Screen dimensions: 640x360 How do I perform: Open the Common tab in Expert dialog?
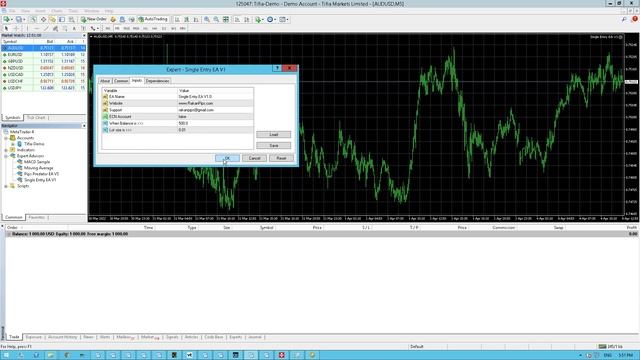pyautogui.click(x=121, y=81)
